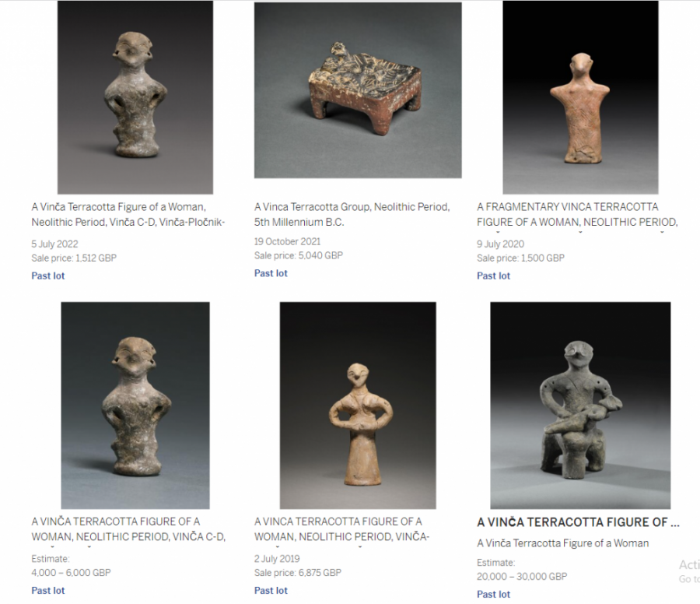The image size is (700, 604).
Task: Click bold heading 'A VINČA TERRACOTTA FIGURE OF ...'
Action: point(578,522)
